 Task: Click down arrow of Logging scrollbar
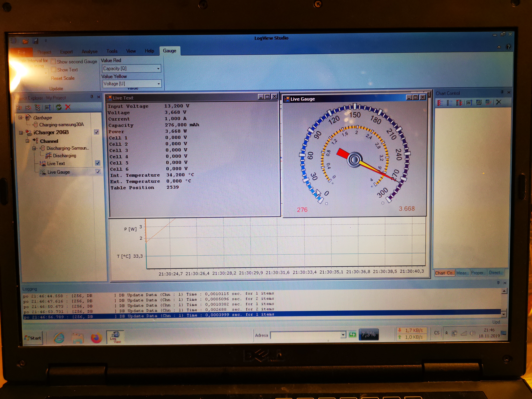[x=504, y=314]
